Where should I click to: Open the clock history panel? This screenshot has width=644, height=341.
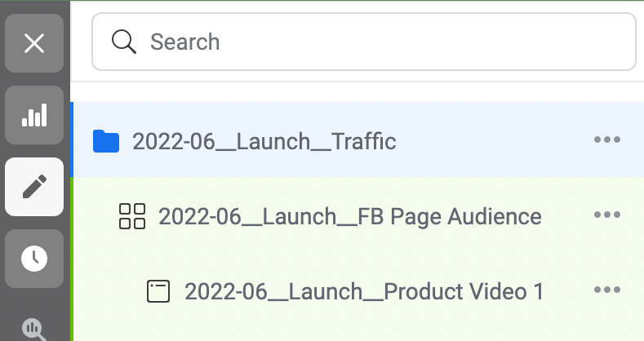coord(34,259)
